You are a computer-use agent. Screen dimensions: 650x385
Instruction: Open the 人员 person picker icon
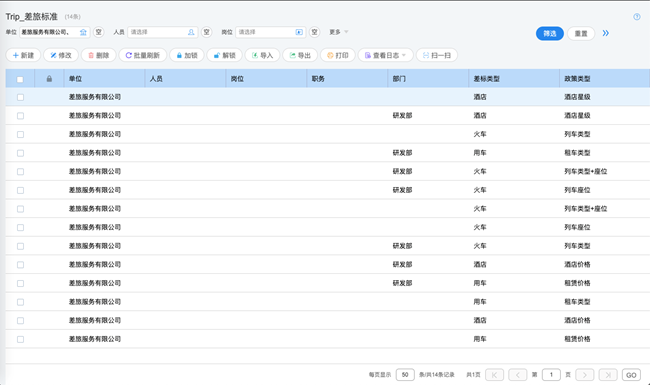point(191,32)
